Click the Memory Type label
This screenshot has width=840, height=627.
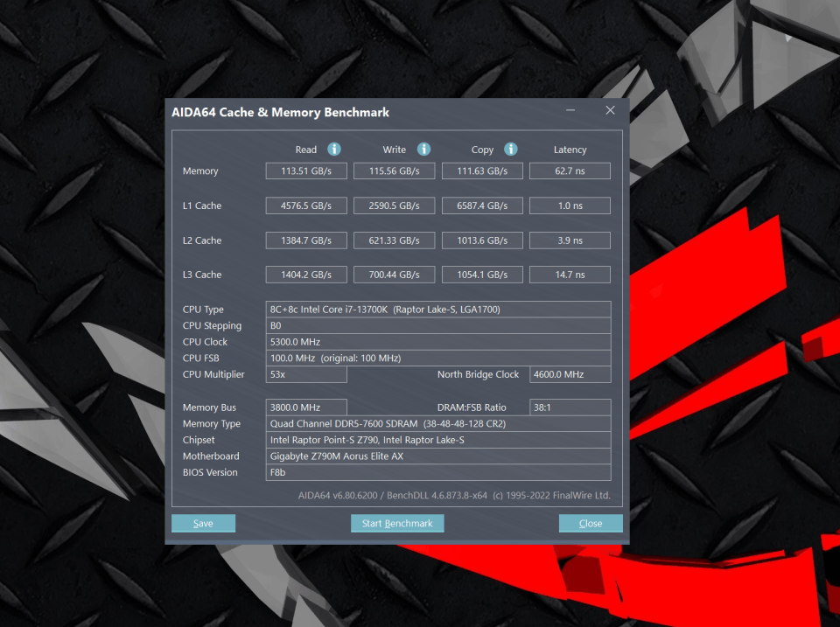(212, 423)
